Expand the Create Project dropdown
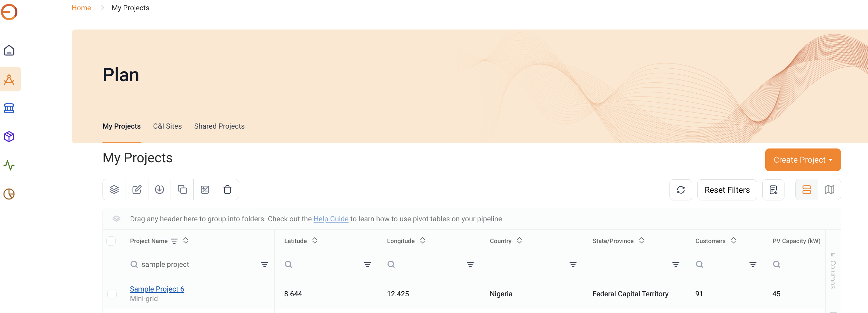The width and height of the screenshot is (868, 313). coord(803,160)
